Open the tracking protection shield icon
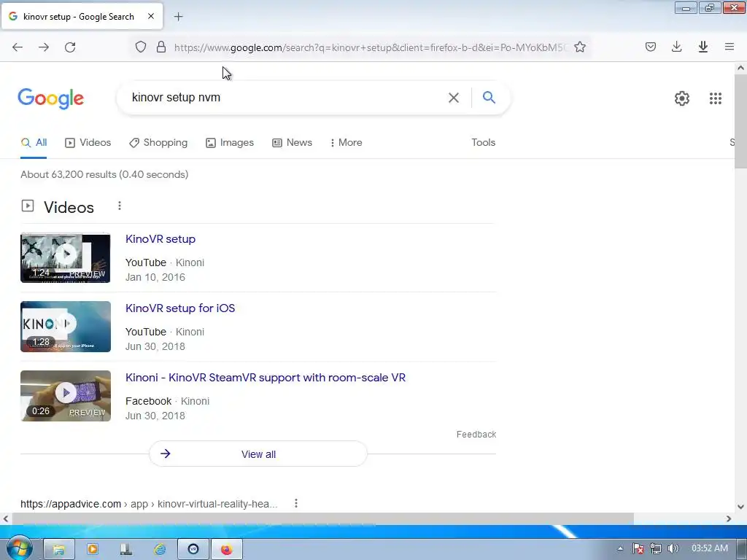The height and width of the screenshot is (560, 747). click(141, 47)
